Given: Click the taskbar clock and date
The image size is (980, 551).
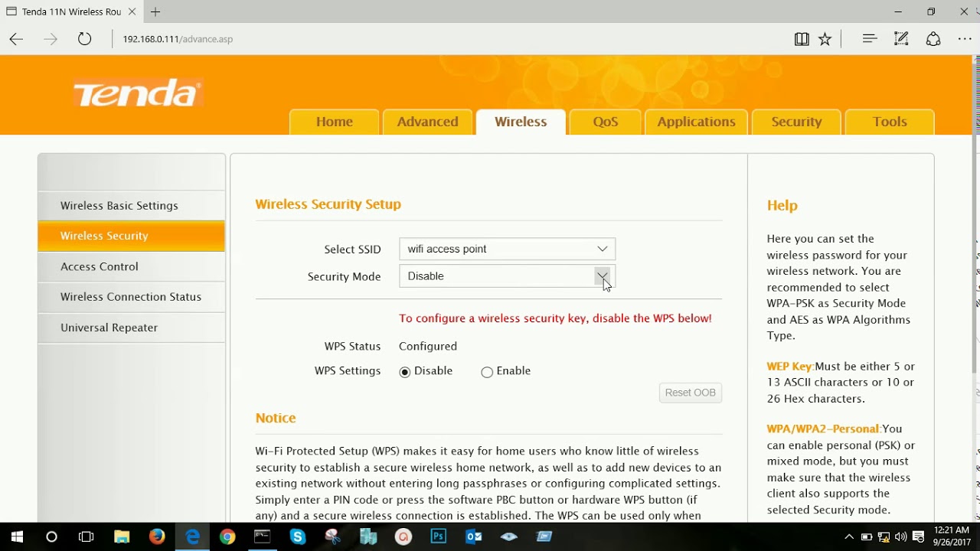Looking at the screenshot, I should pyautogui.click(x=951, y=536).
